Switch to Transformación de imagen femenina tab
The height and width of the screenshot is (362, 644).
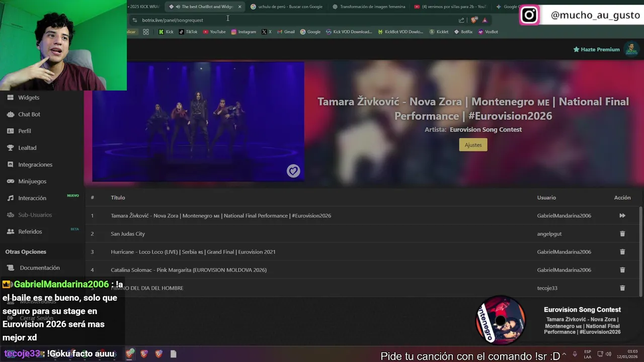[x=369, y=7]
